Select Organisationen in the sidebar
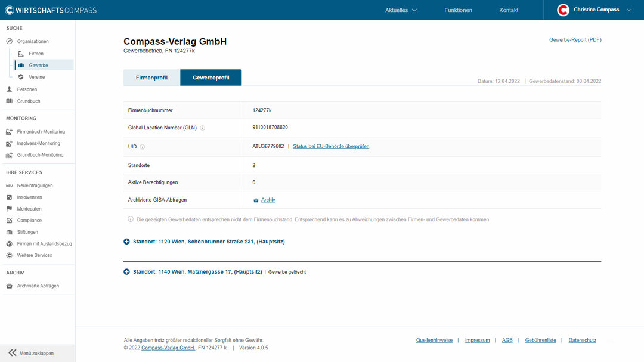Viewport: 644px width, 362px height. tap(33, 41)
